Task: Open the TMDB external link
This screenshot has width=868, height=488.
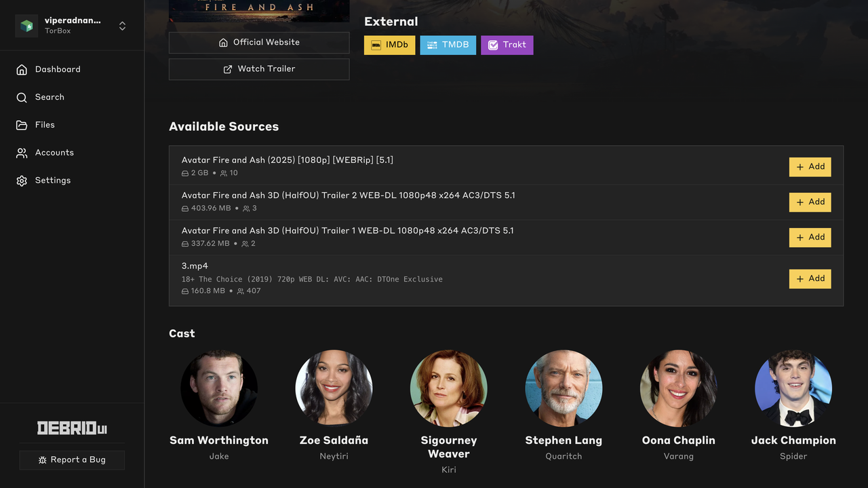Action: click(448, 45)
